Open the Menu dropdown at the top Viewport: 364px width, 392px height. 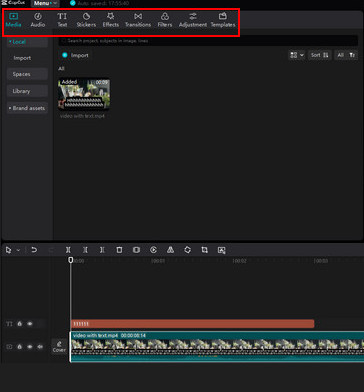tap(45, 3)
